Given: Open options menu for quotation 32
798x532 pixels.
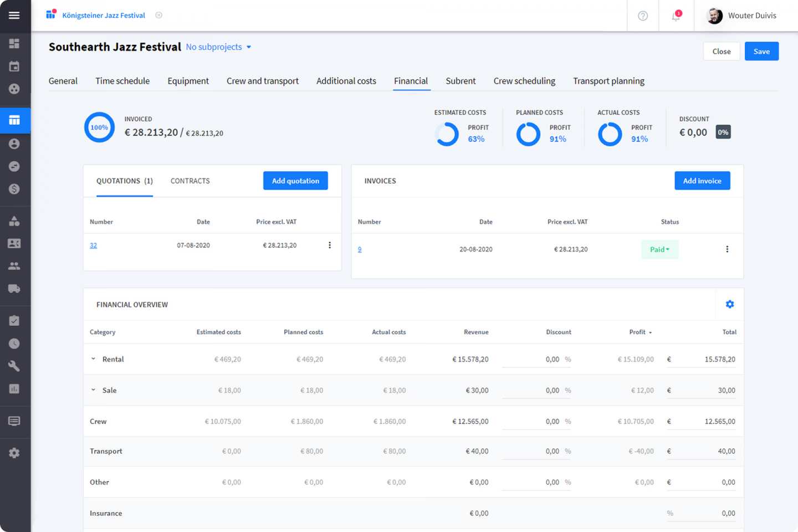Looking at the screenshot, I should (x=329, y=245).
